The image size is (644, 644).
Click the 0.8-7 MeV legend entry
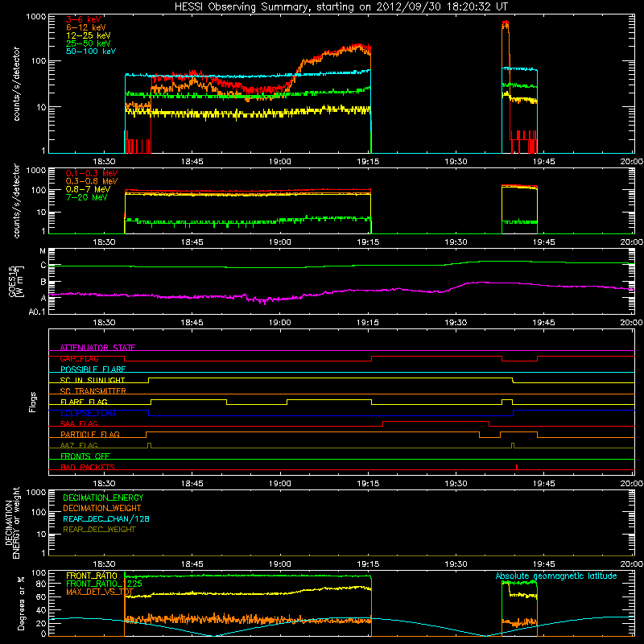tap(89, 189)
